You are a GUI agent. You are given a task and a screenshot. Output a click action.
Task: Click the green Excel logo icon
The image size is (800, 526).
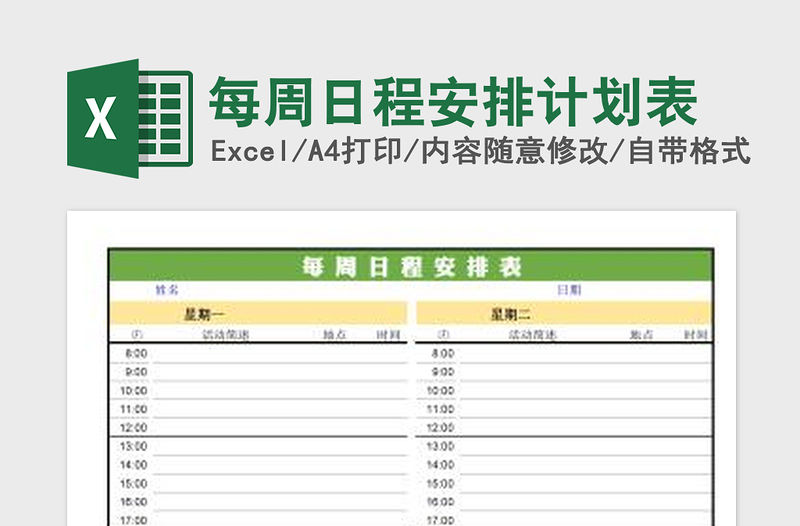coord(130,118)
